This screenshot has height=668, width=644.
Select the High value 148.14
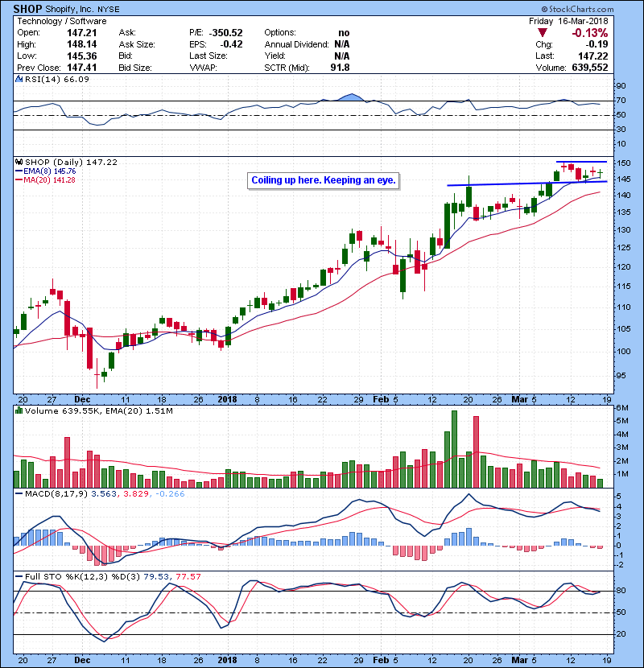(x=82, y=44)
